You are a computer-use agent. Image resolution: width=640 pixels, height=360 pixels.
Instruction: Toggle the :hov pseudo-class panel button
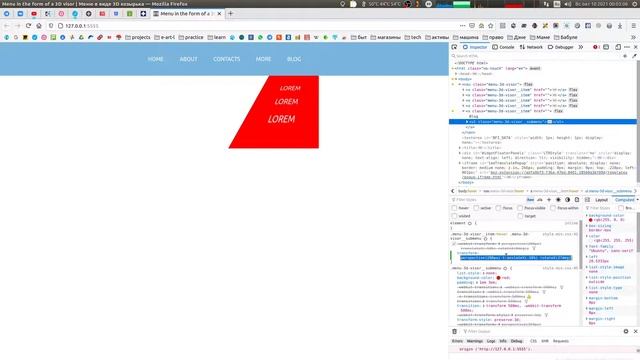click(x=530, y=200)
